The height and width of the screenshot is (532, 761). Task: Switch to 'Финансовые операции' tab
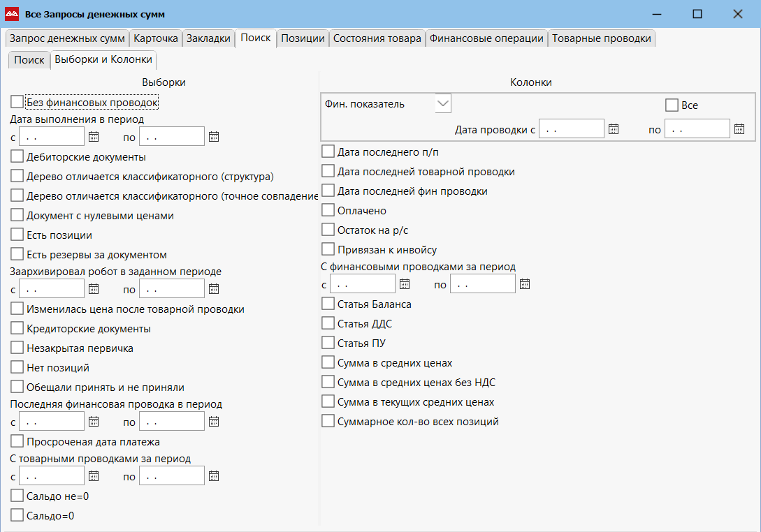[486, 38]
